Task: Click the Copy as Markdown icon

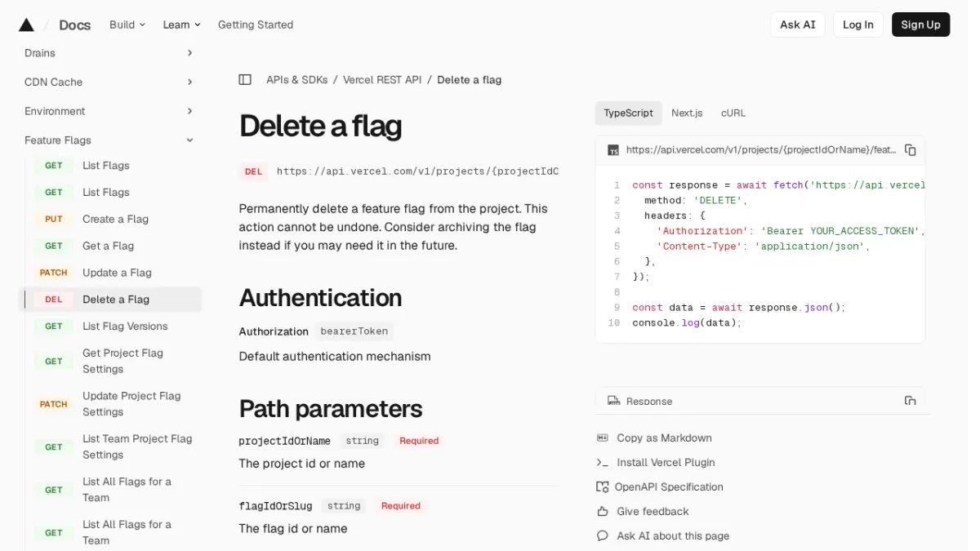Action: [603, 438]
